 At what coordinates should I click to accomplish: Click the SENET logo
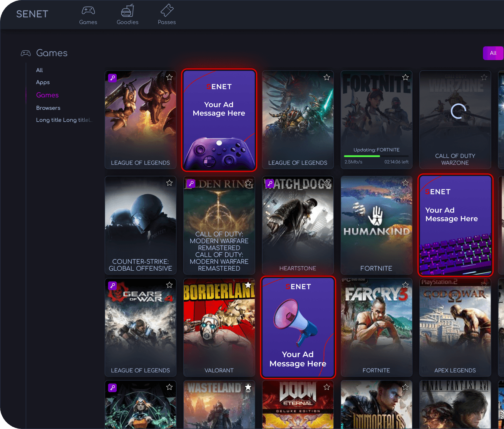point(32,14)
